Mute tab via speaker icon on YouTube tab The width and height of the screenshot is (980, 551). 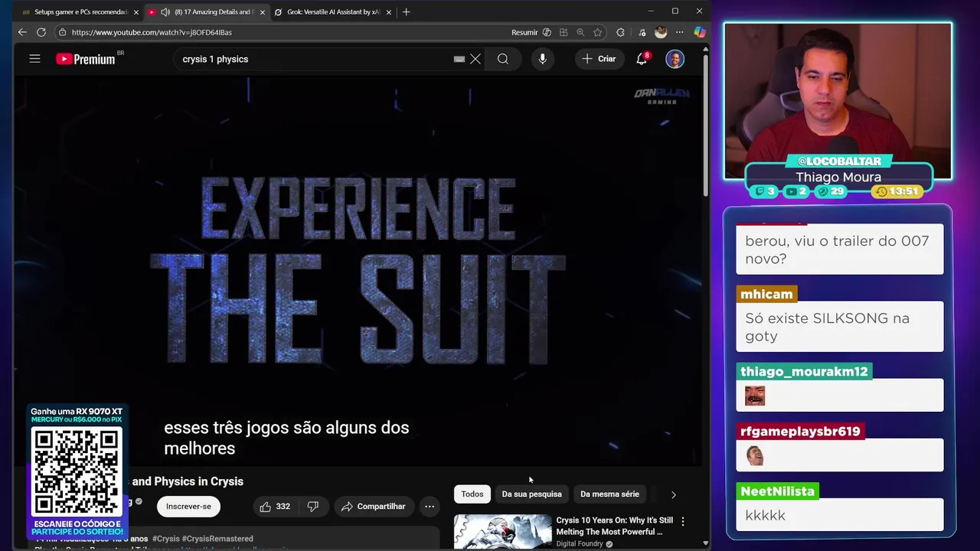click(x=165, y=12)
